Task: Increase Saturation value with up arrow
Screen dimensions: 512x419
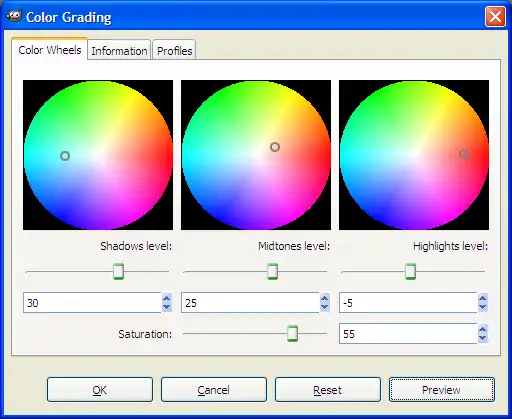Action: (483, 329)
